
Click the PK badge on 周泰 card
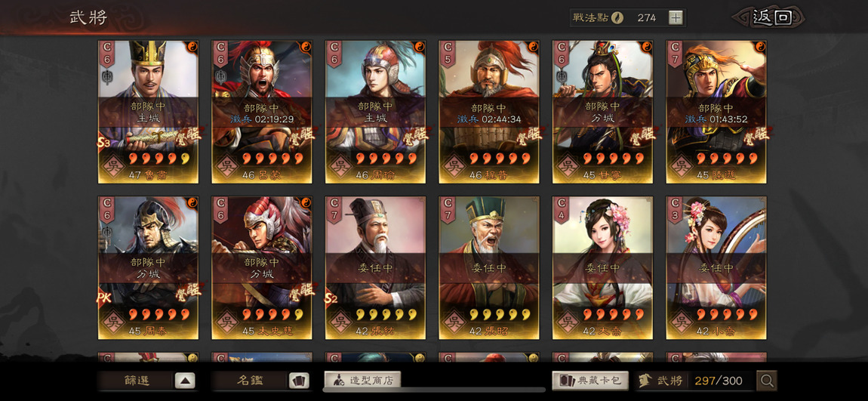pyautogui.click(x=104, y=298)
